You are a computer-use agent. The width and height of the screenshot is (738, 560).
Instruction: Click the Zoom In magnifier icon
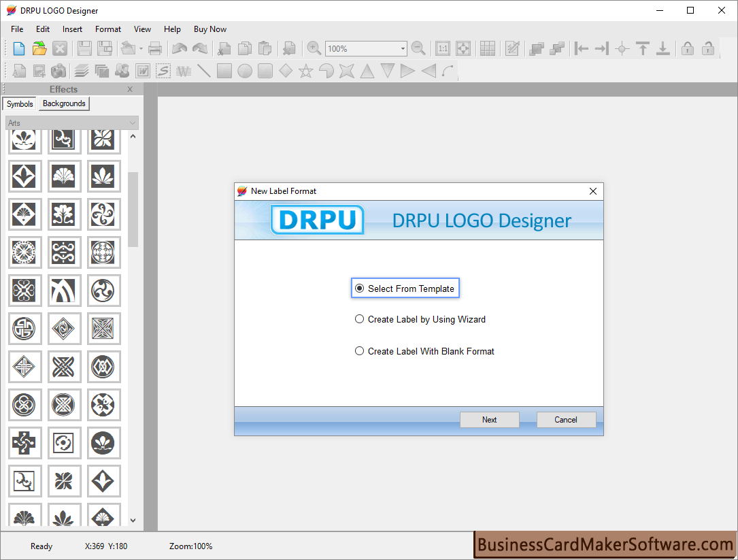[314, 48]
